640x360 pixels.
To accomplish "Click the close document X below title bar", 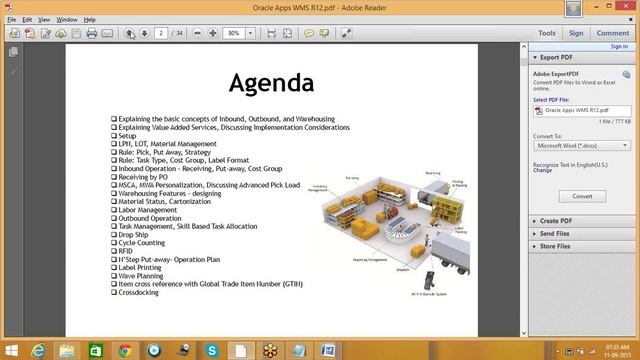I will pos(631,20).
